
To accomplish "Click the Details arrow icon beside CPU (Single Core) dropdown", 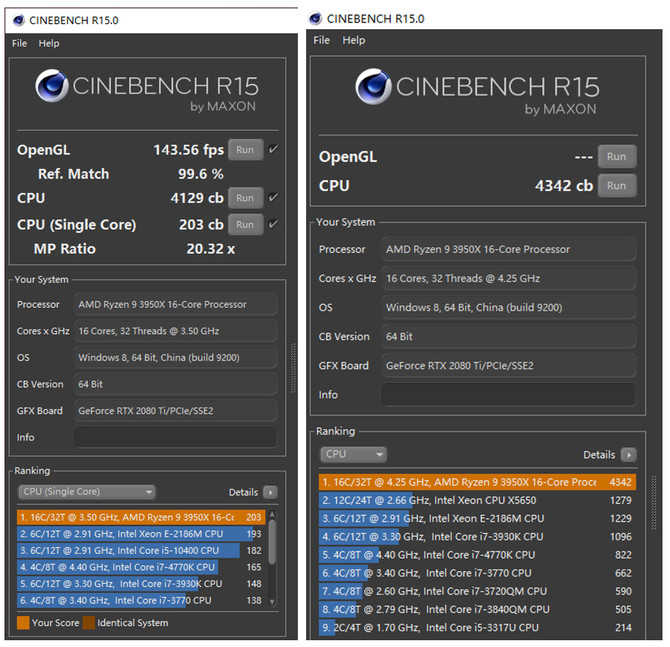I will tap(270, 492).
